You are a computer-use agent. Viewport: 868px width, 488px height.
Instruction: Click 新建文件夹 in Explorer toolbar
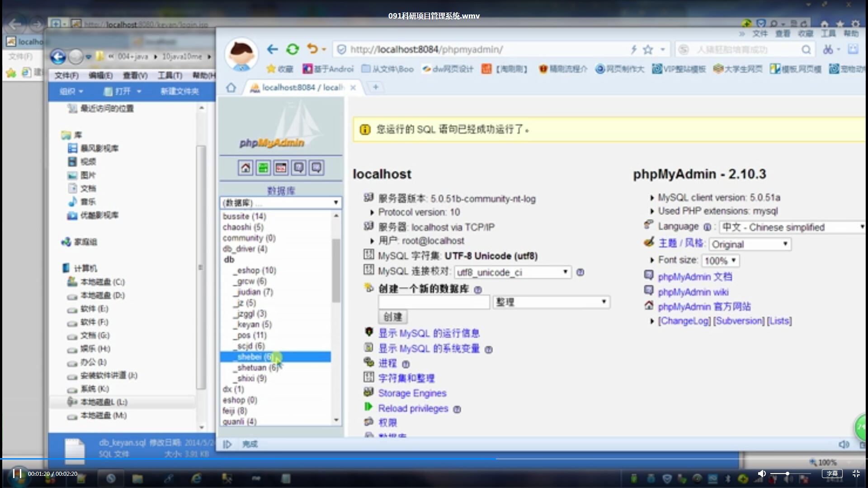click(179, 91)
